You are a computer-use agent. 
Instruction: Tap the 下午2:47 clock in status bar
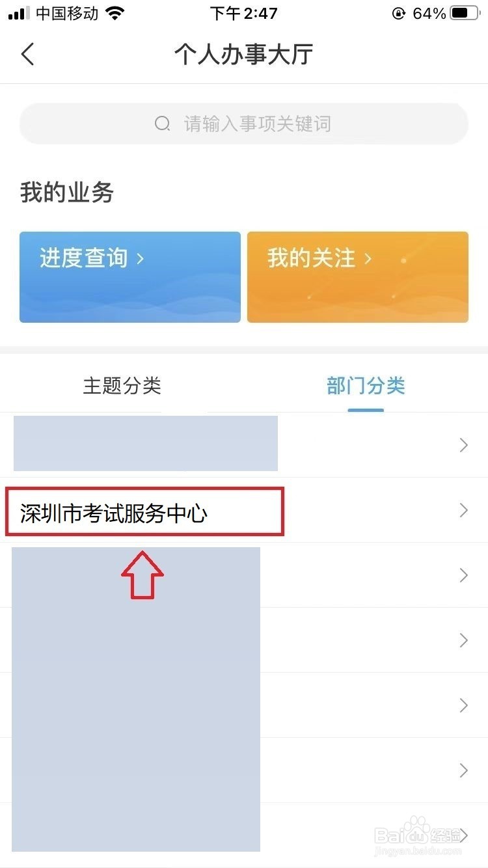click(244, 13)
